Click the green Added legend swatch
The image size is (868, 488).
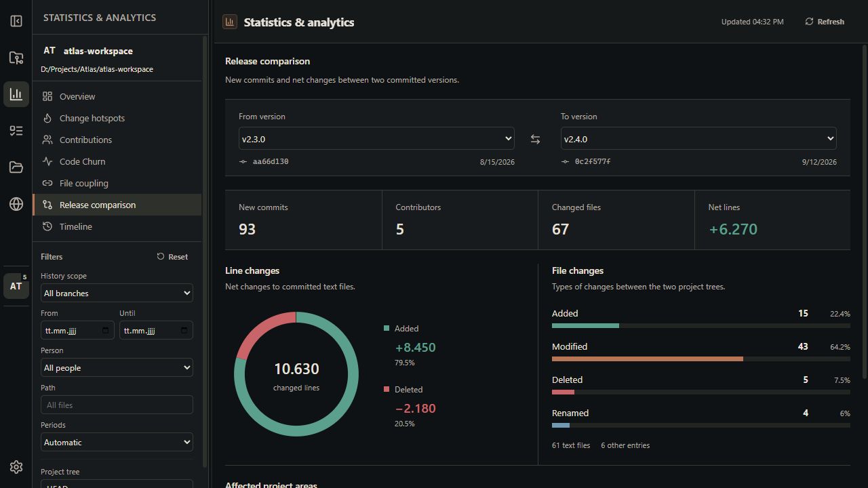coord(387,328)
